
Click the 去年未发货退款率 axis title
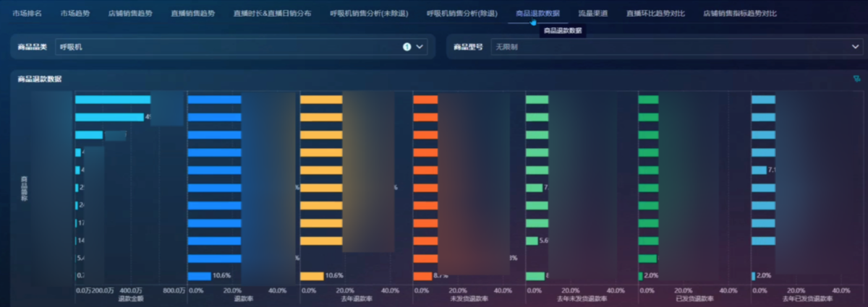pos(581,298)
